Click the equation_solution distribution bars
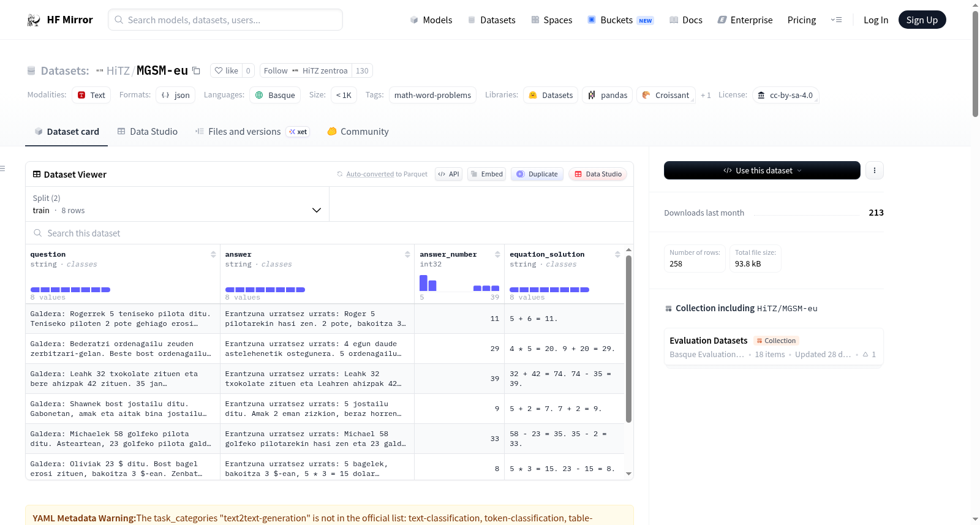The height and width of the screenshot is (525, 980). coord(549,290)
